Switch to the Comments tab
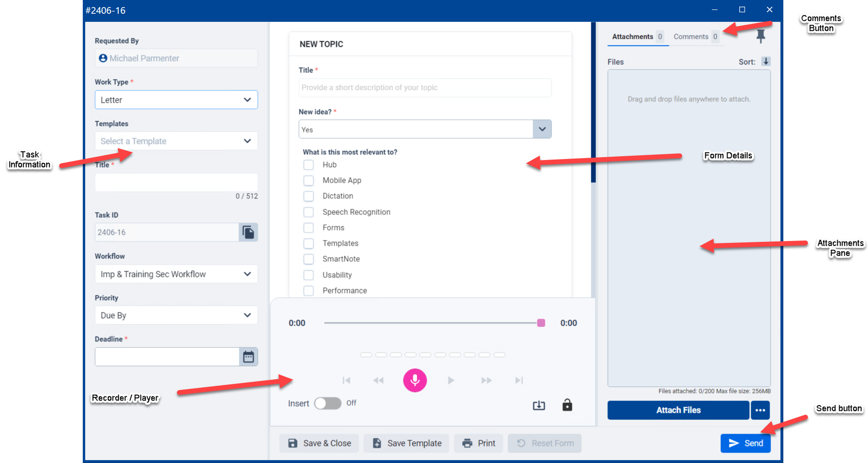Viewport: 868px width, 463px height. coord(690,36)
